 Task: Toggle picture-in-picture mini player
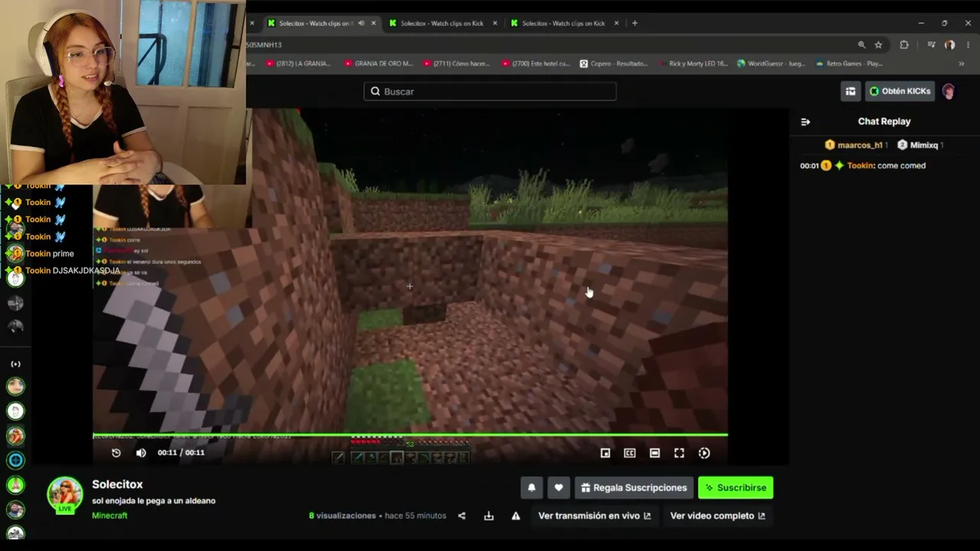tap(605, 453)
